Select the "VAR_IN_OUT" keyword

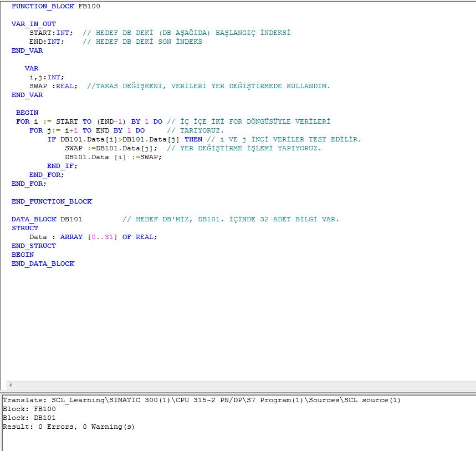click(x=34, y=24)
